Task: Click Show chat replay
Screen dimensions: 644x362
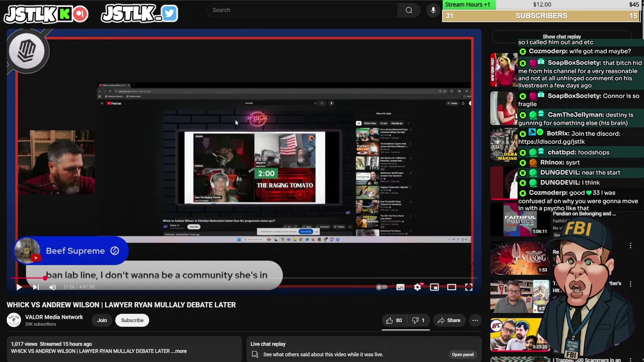Action: pos(561,37)
